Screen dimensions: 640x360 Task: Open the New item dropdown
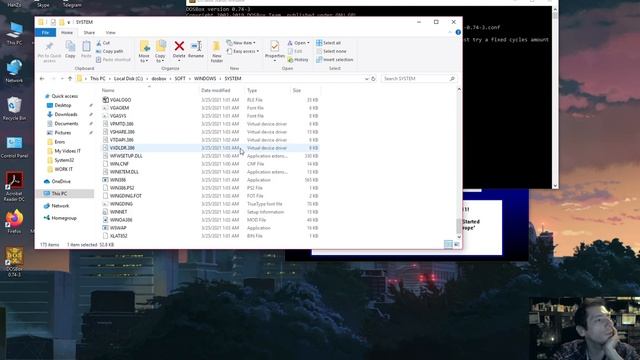pyautogui.click(x=241, y=43)
